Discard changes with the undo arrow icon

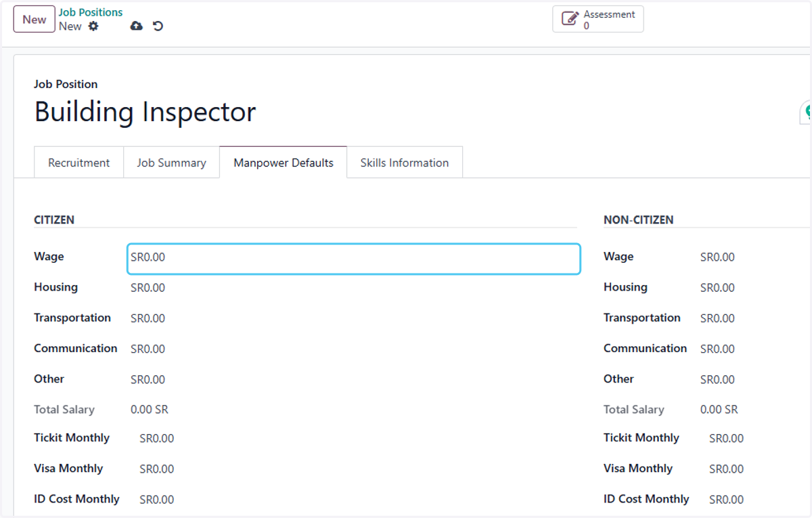tap(158, 26)
